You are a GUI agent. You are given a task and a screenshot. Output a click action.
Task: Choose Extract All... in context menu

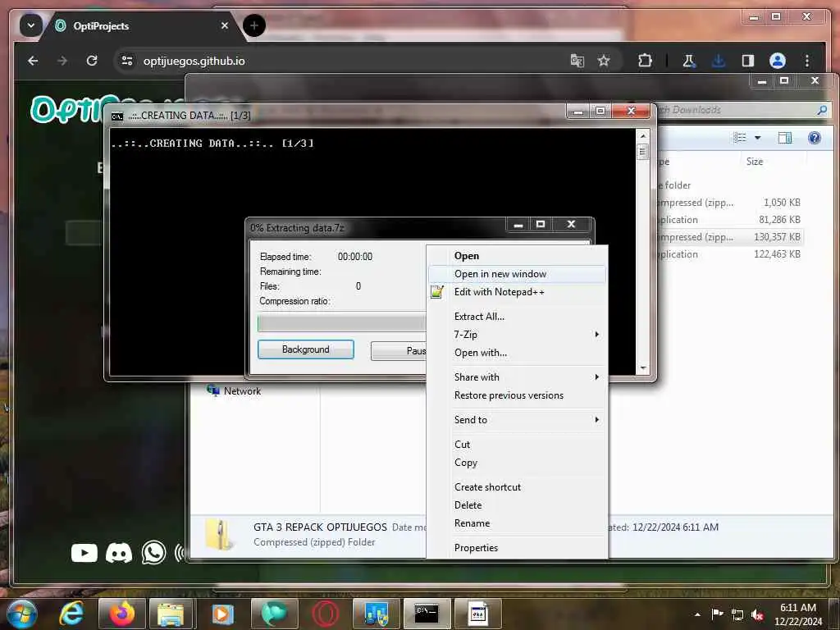click(517, 316)
